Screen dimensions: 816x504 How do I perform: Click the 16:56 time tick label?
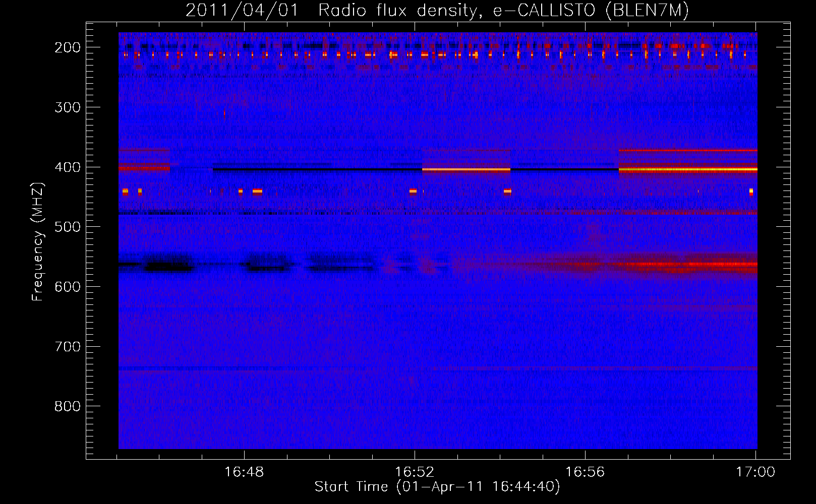(585, 472)
